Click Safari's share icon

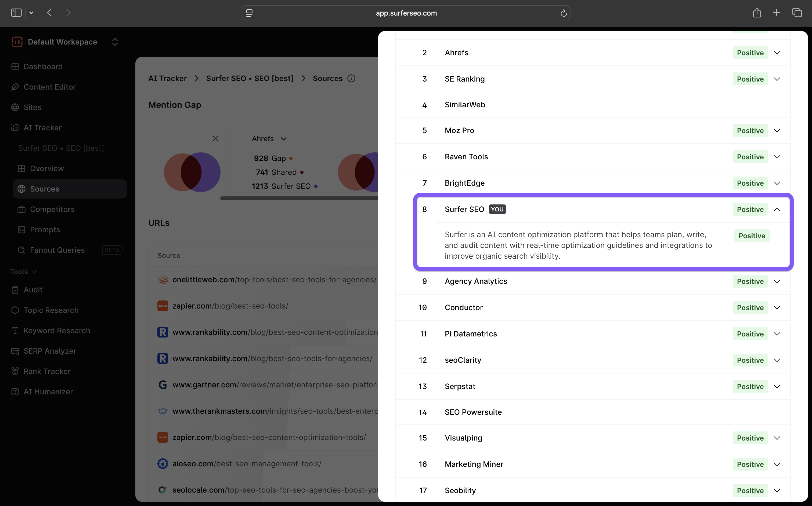click(757, 13)
